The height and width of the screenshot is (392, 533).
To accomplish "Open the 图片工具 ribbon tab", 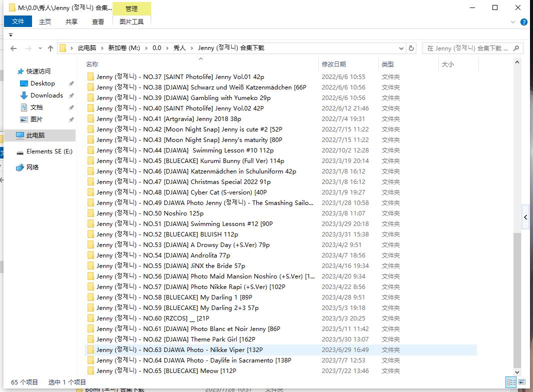I will coord(132,21).
